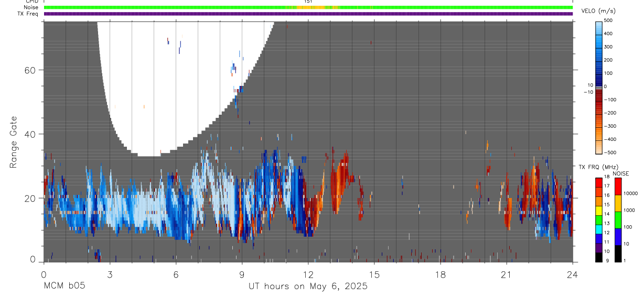644x297 pixels.
Task: Select the green Noise indicator strip
Action: coord(308,7)
